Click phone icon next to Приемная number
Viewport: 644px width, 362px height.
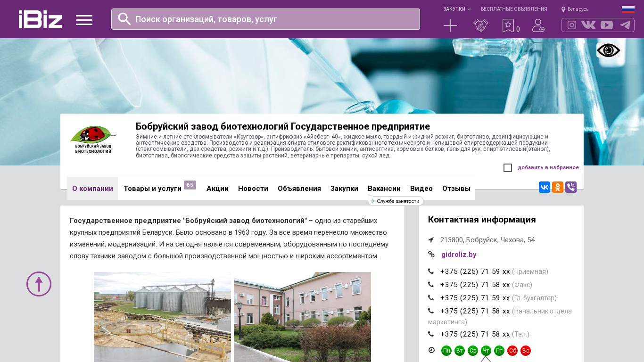coord(431,271)
